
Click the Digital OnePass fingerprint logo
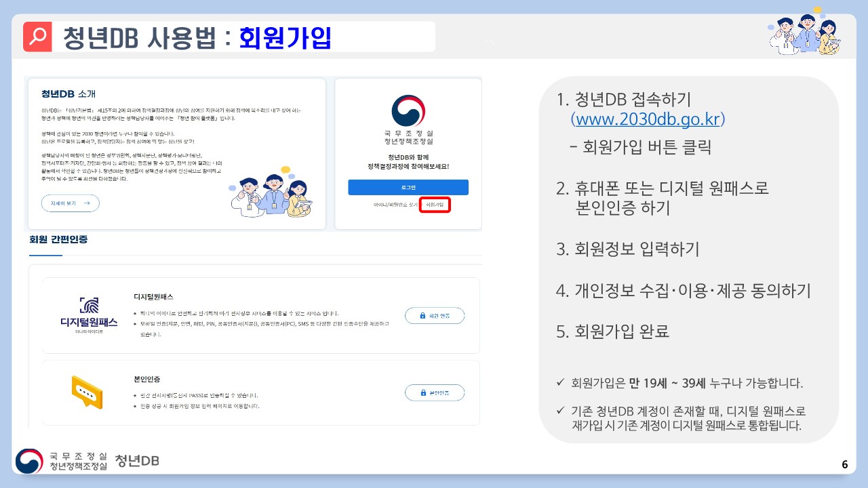coord(89,305)
